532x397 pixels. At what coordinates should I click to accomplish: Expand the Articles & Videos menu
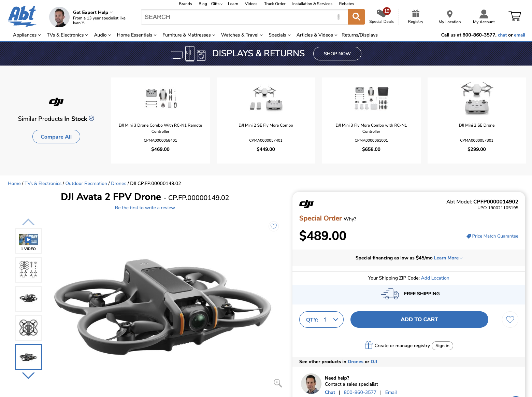317,35
